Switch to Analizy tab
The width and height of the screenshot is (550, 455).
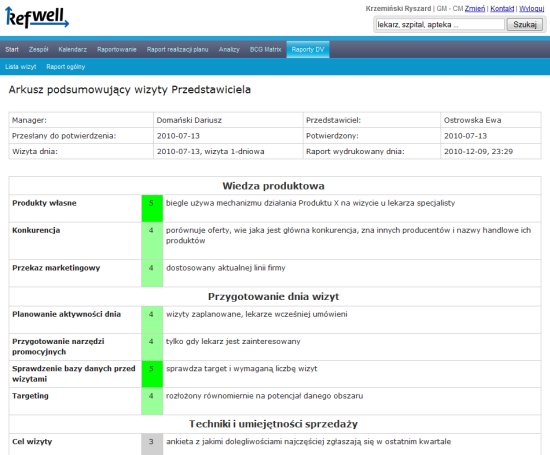pos(229,49)
